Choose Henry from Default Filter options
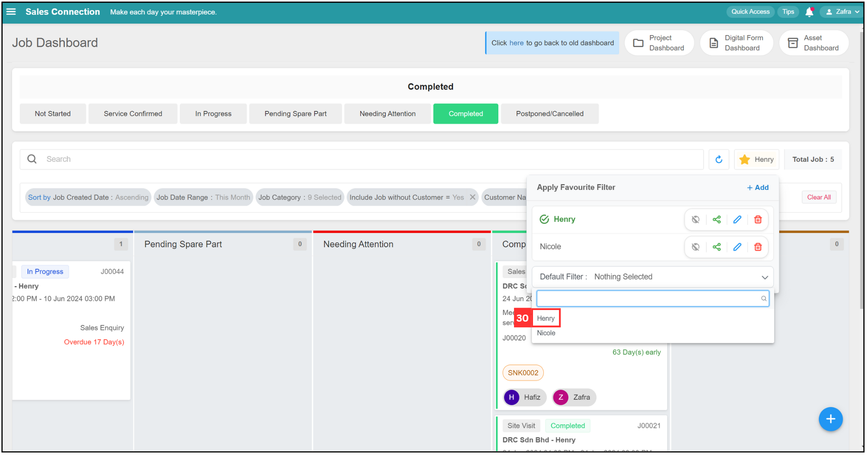The width and height of the screenshot is (868, 457). [546, 318]
